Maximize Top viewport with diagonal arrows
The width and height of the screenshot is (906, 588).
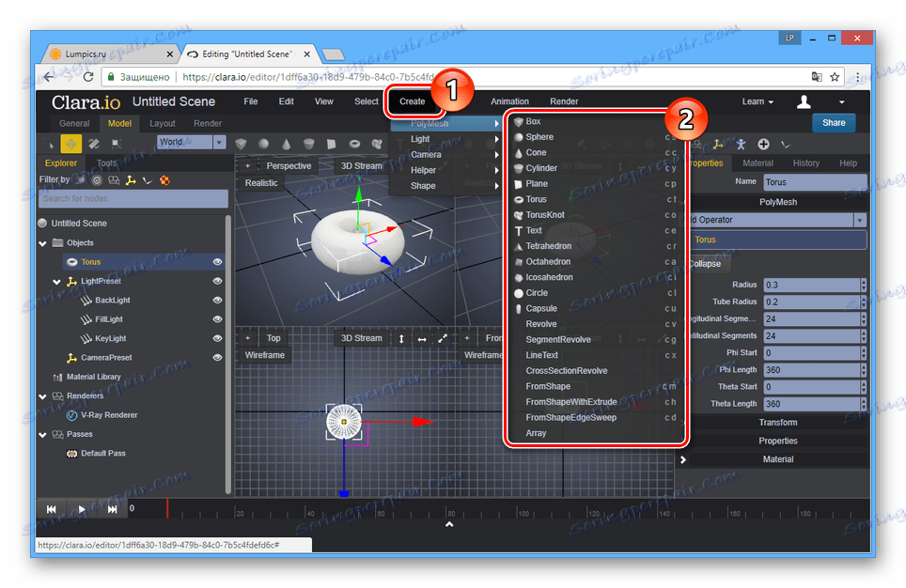(443, 338)
